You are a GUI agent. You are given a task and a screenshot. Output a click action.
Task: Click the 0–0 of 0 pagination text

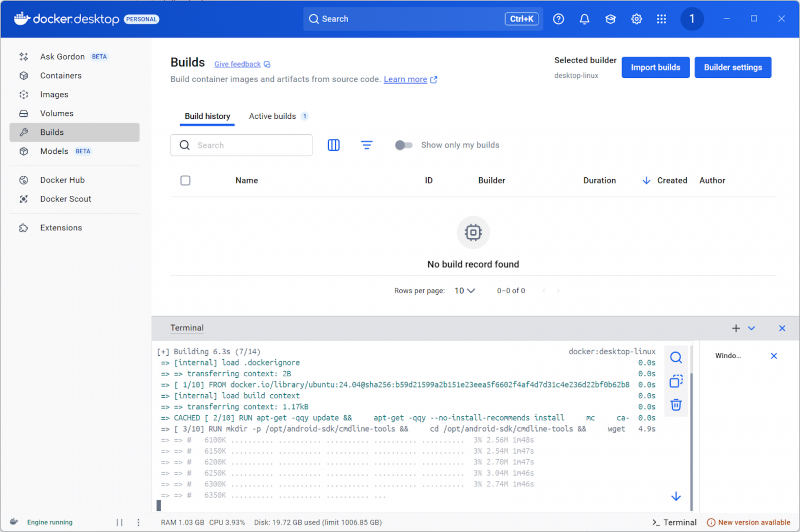[x=511, y=291]
